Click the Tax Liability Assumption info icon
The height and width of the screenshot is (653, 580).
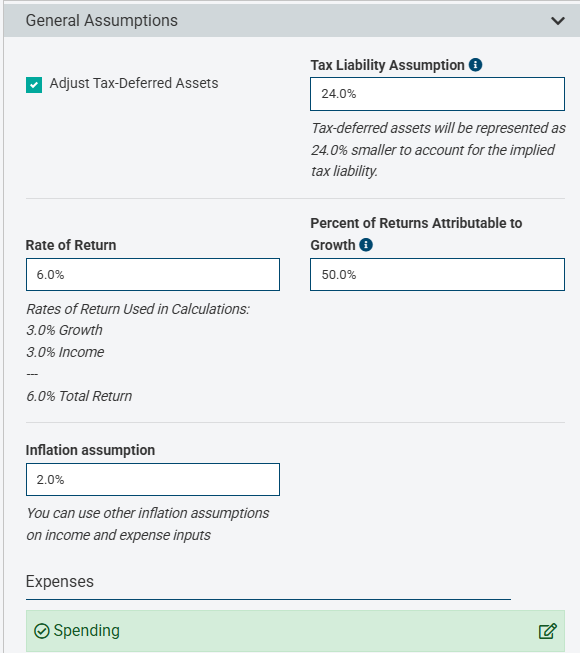(x=475, y=65)
